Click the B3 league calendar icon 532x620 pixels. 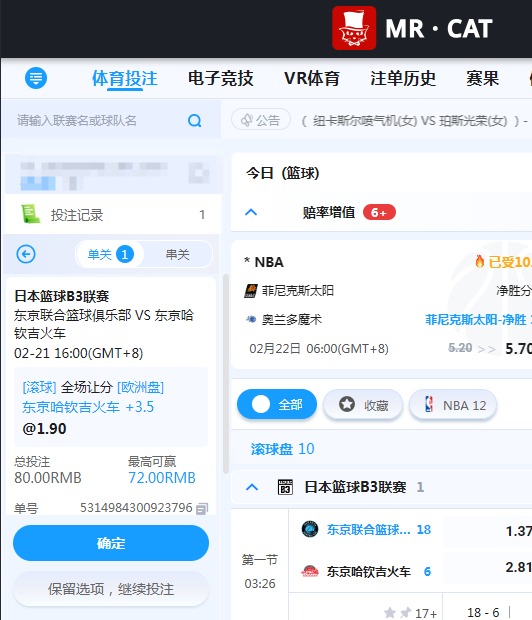pos(285,487)
